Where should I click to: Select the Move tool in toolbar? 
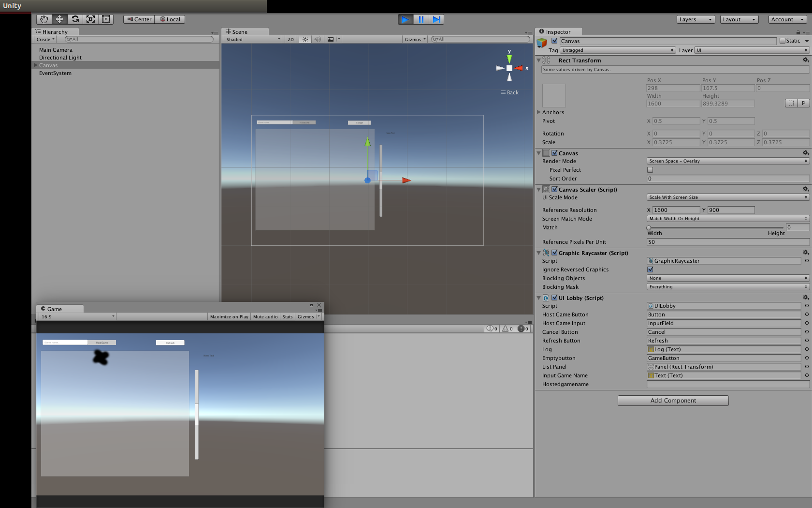click(x=59, y=19)
